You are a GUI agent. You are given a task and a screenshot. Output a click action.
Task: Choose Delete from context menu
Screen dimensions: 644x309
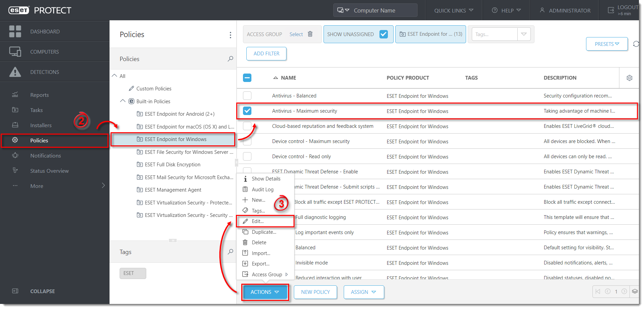266,243
